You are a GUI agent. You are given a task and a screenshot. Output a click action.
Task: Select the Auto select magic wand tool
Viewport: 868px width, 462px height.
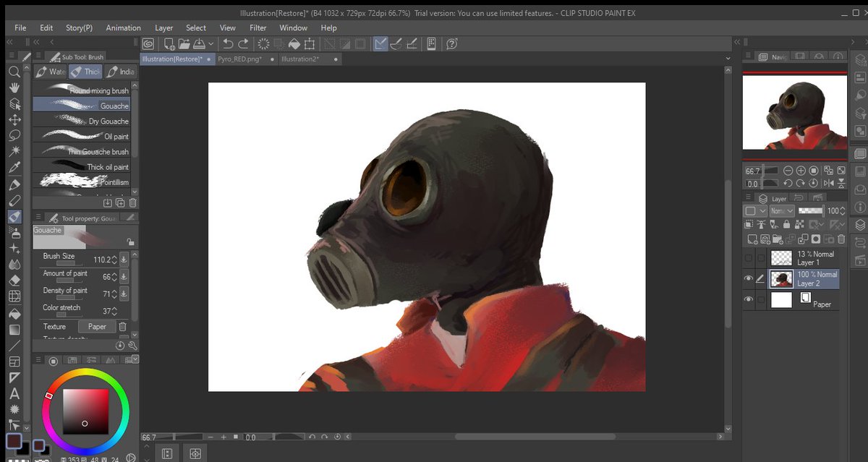coord(14,151)
